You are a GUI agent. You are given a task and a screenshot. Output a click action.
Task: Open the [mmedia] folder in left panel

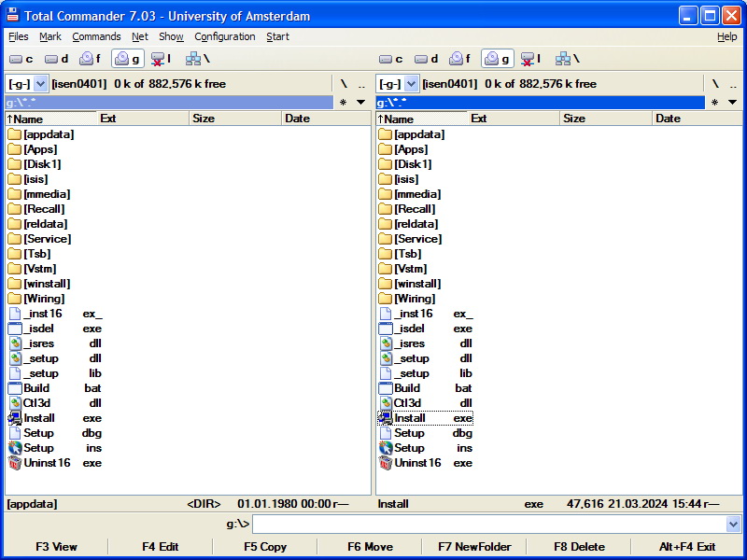(x=46, y=194)
